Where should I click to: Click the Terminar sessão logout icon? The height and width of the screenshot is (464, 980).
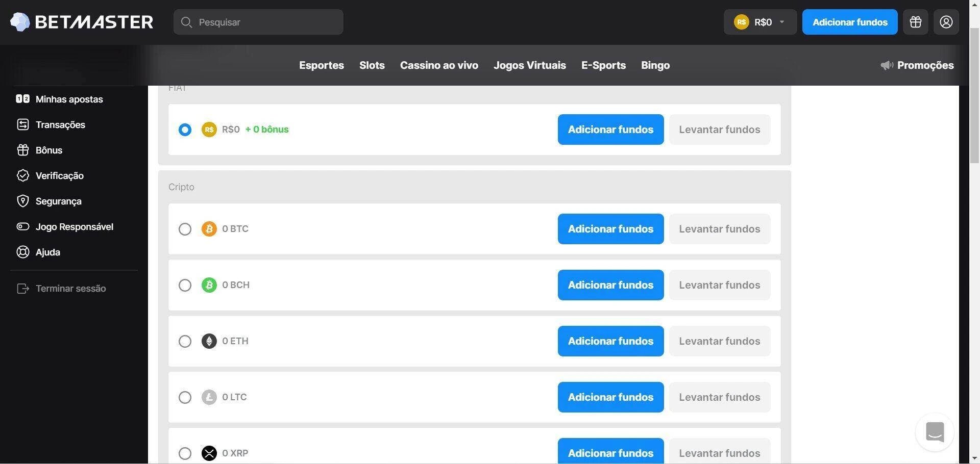[x=22, y=289]
